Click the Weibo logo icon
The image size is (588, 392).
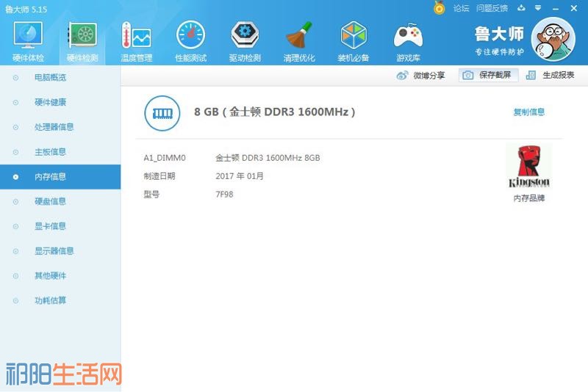402,76
